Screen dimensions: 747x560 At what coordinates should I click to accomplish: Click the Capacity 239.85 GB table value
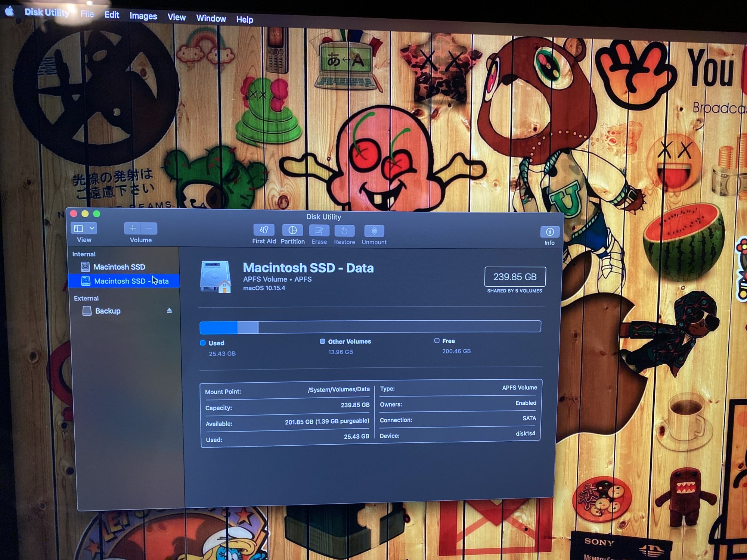tap(355, 405)
